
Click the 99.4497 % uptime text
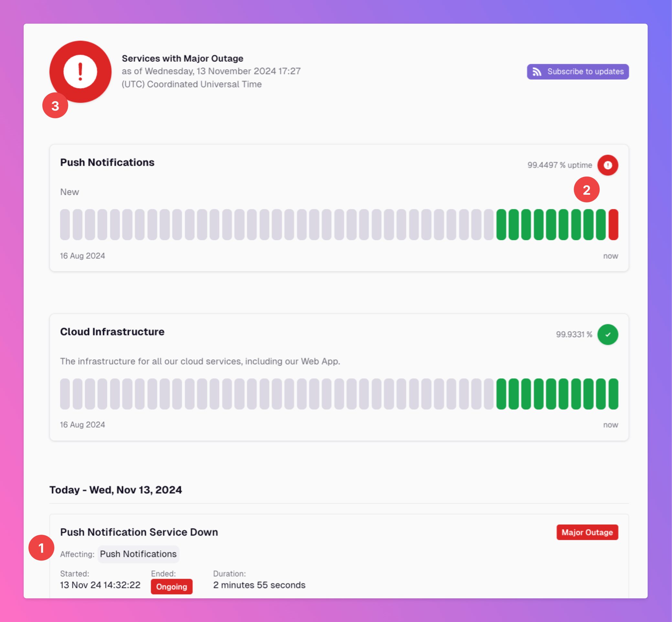coord(559,165)
